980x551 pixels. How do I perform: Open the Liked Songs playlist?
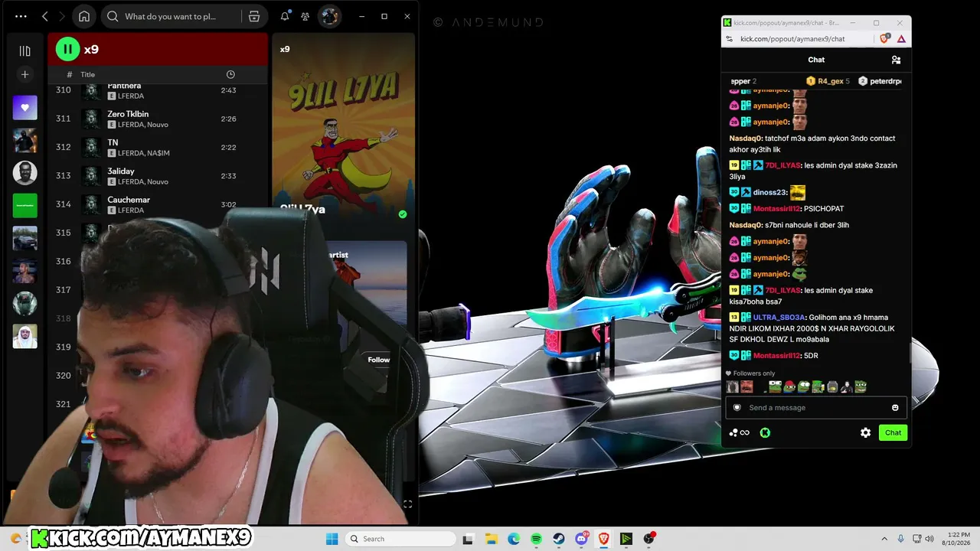pyautogui.click(x=24, y=108)
